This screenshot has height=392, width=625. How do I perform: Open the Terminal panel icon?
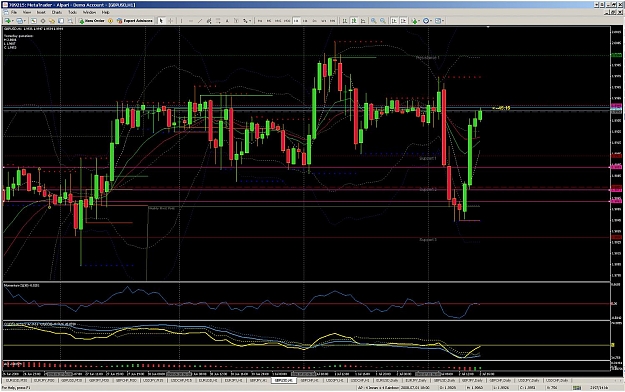point(61,20)
